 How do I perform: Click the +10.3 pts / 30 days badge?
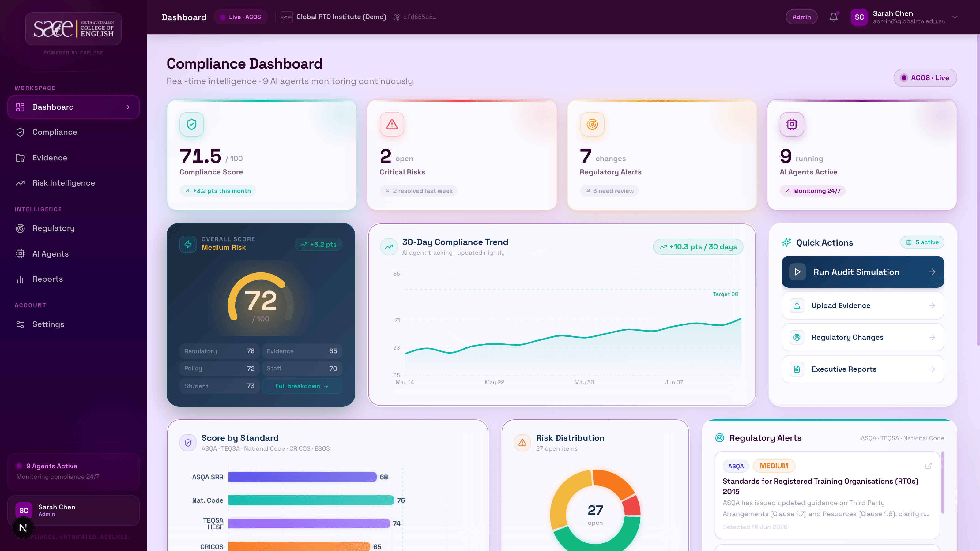coord(698,247)
